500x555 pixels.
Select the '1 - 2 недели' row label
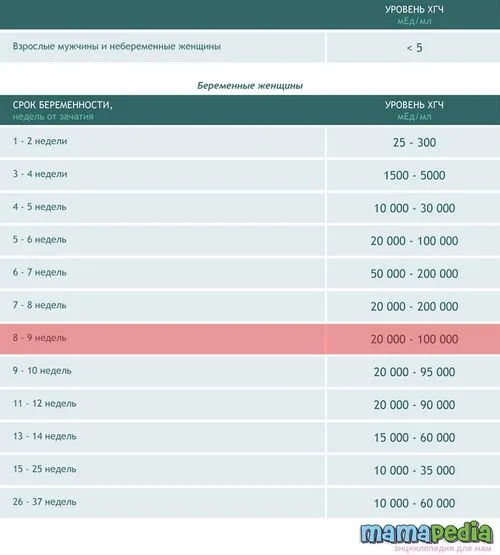click(40, 141)
